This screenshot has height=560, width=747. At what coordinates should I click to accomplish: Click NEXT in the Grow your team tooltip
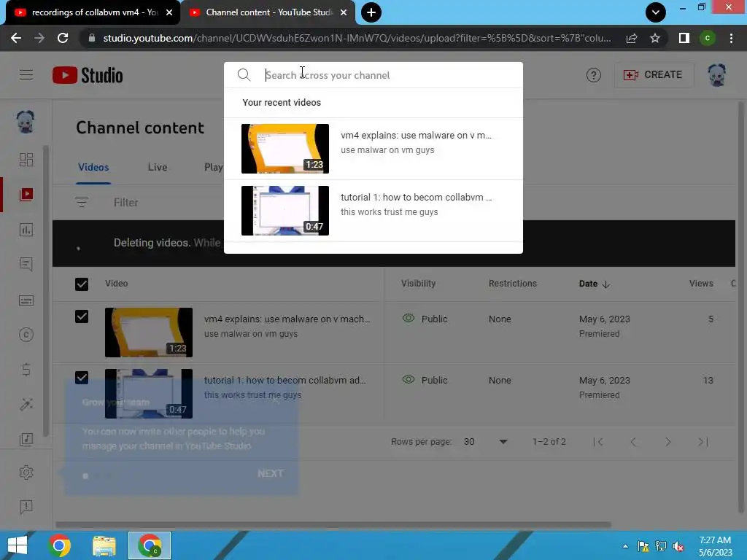click(x=270, y=473)
